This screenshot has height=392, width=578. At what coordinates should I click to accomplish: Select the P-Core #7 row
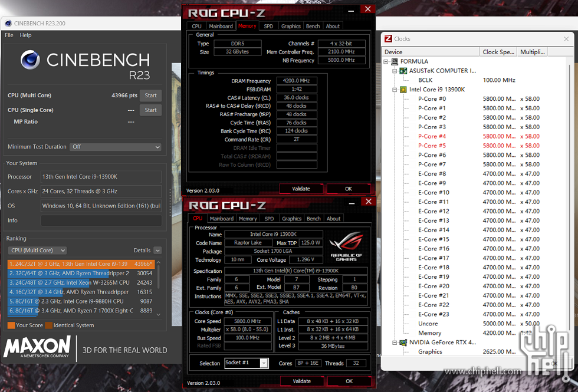pyautogui.click(x=432, y=164)
